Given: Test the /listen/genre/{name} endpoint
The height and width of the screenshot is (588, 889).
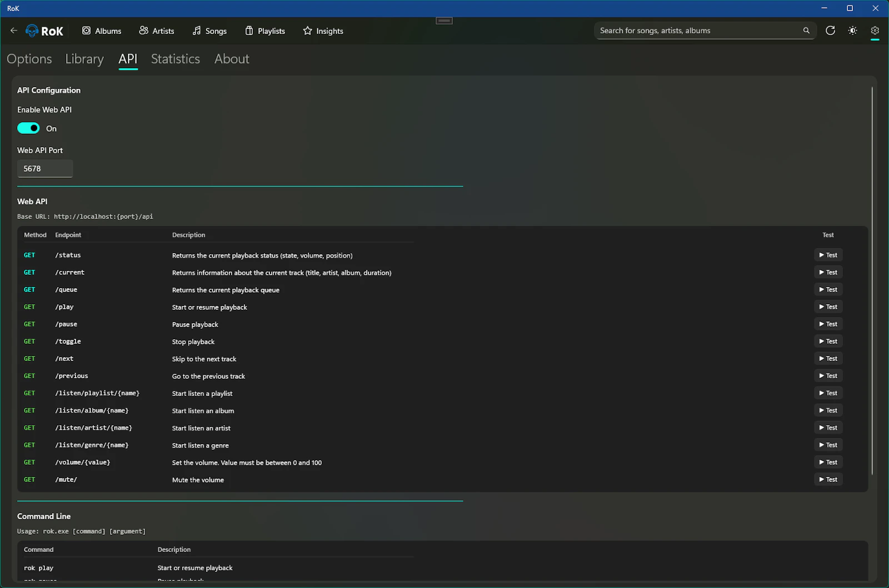Looking at the screenshot, I should click(828, 445).
